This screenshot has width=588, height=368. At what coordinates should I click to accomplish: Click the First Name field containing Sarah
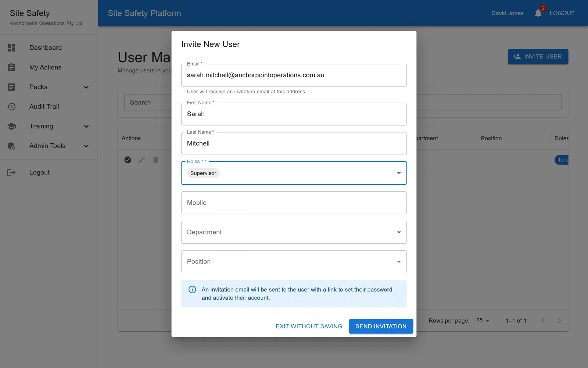pos(294,114)
